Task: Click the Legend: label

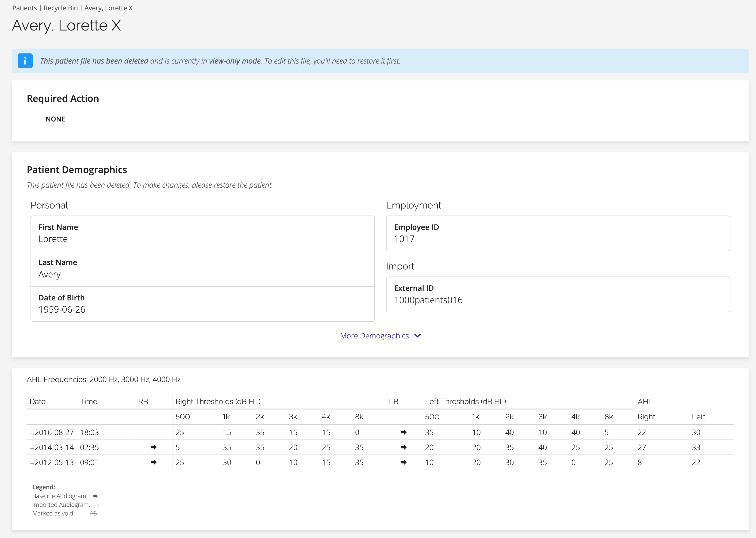Action: 44,487
